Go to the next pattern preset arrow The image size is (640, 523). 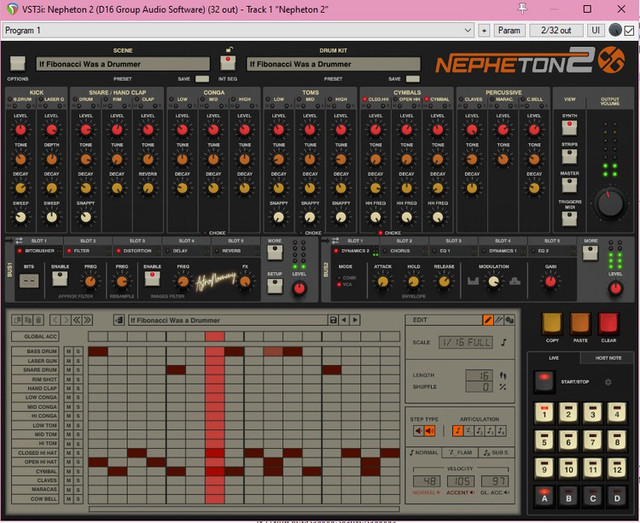pos(355,320)
